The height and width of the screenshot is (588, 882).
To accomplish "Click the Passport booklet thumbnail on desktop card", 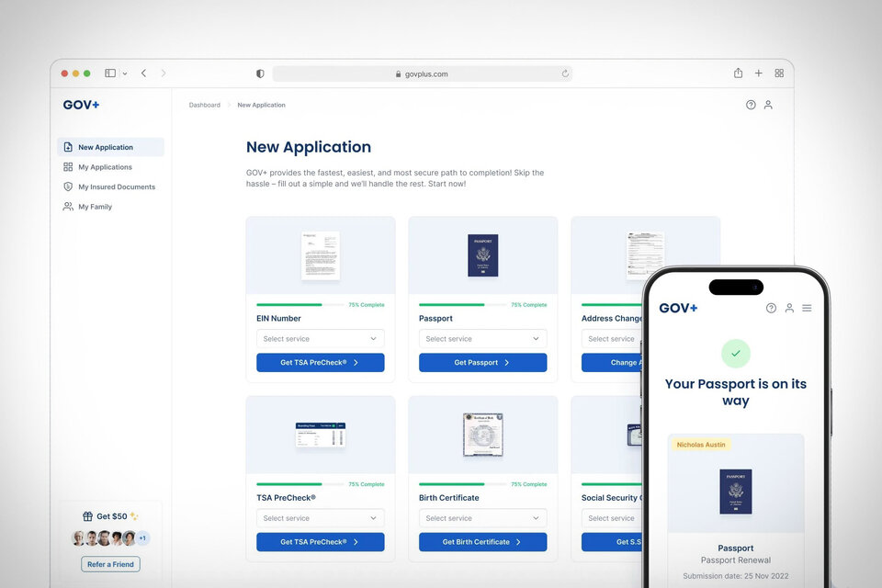I will [482, 255].
